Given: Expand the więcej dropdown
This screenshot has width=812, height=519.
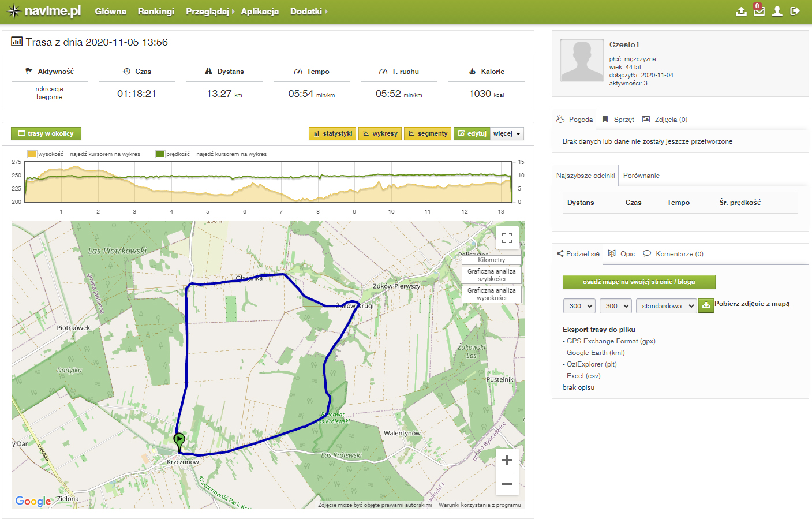Looking at the screenshot, I should coord(507,134).
